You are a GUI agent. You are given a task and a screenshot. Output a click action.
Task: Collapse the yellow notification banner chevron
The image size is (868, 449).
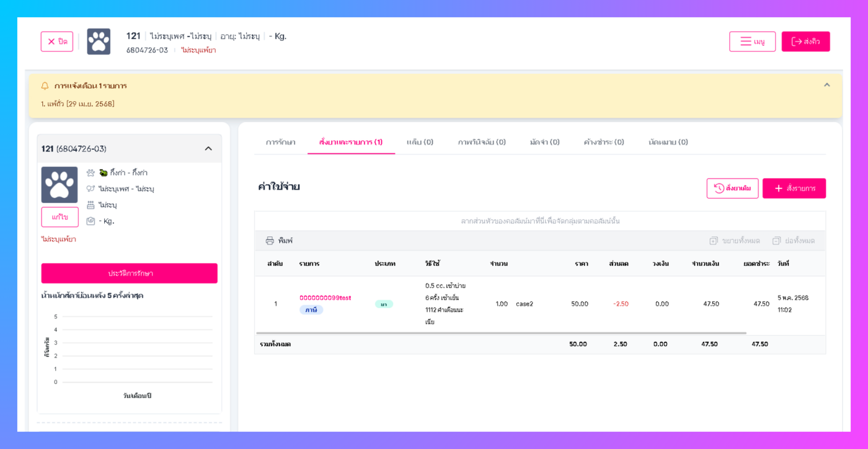click(826, 85)
